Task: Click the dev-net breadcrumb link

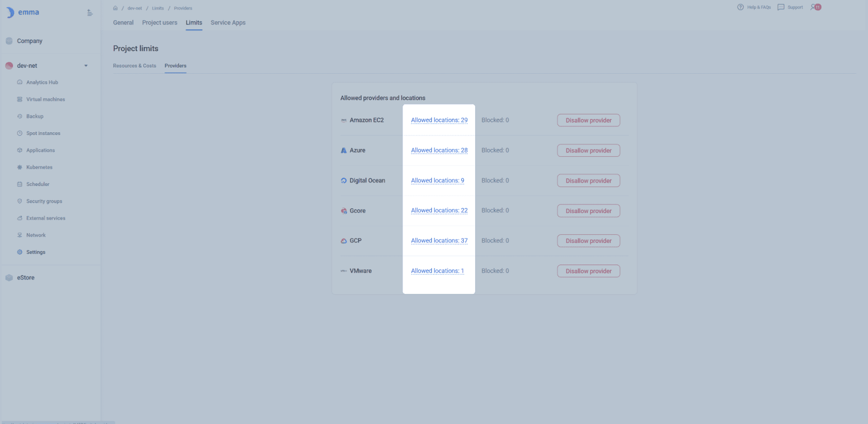Action: (135, 8)
